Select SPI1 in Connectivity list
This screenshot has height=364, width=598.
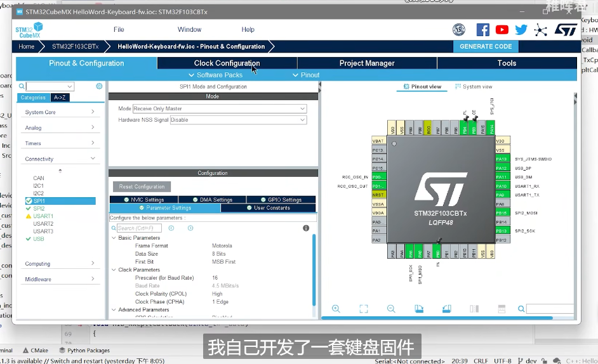[x=60, y=201]
